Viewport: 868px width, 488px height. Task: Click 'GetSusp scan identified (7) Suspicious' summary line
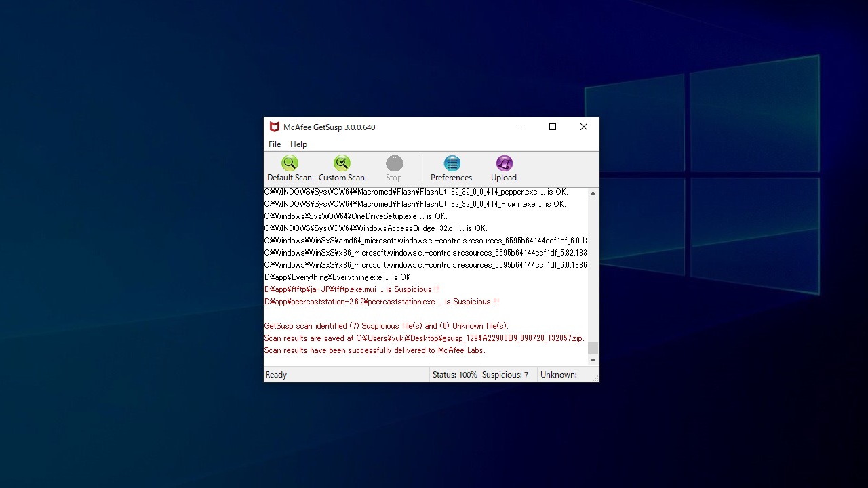pyautogui.click(x=387, y=326)
